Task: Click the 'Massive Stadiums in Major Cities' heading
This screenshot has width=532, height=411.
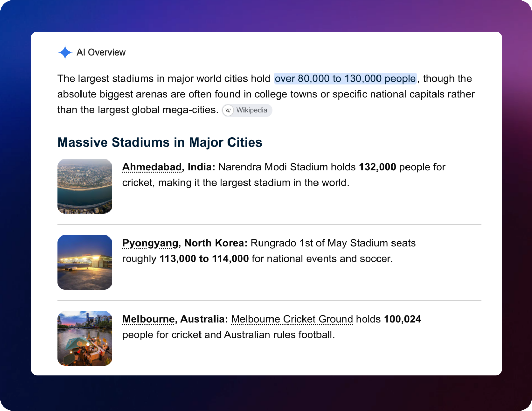Action: 160,142
